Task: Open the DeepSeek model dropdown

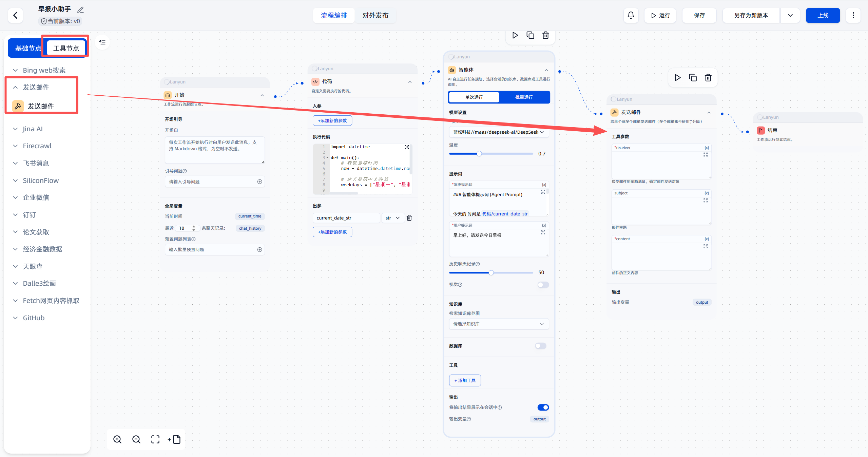Action: (498, 132)
